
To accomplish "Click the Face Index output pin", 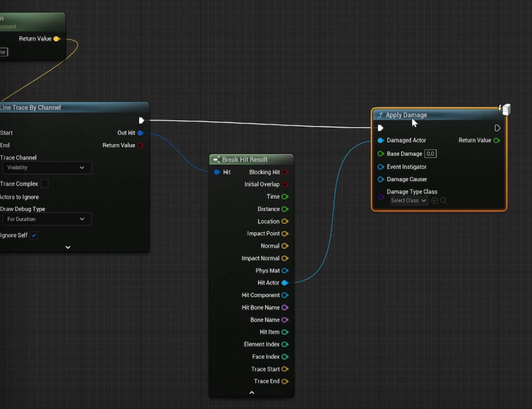I will (x=284, y=357).
